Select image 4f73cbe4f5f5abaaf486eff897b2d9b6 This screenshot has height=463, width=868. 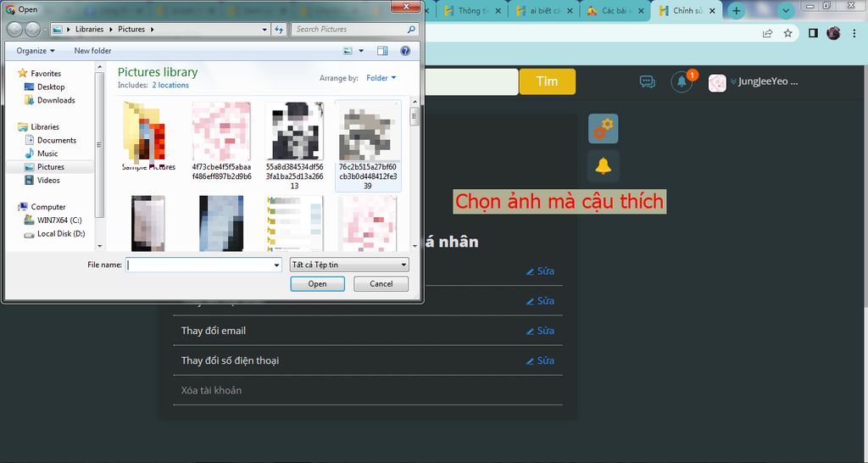221,141
